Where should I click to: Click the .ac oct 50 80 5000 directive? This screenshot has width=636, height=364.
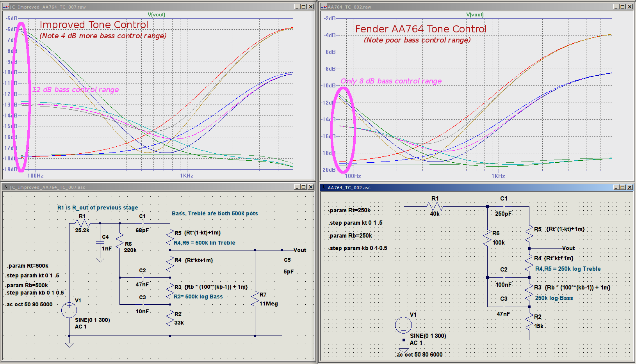point(29,304)
